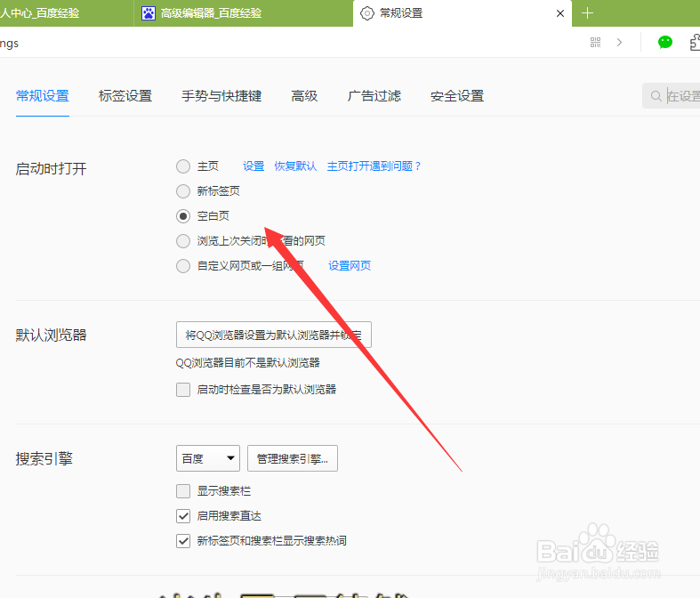Open the extensions puzzle icon
This screenshot has height=598, width=700.
[x=695, y=43]
